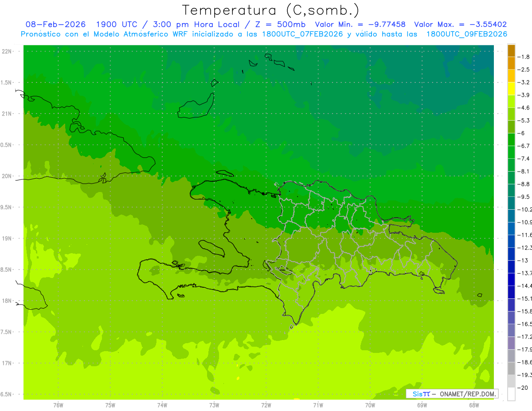This screenshot has width=532, height=411.
Task: Click 'Valor Min. = -9.77458' readout
Action: pos(360,24)
